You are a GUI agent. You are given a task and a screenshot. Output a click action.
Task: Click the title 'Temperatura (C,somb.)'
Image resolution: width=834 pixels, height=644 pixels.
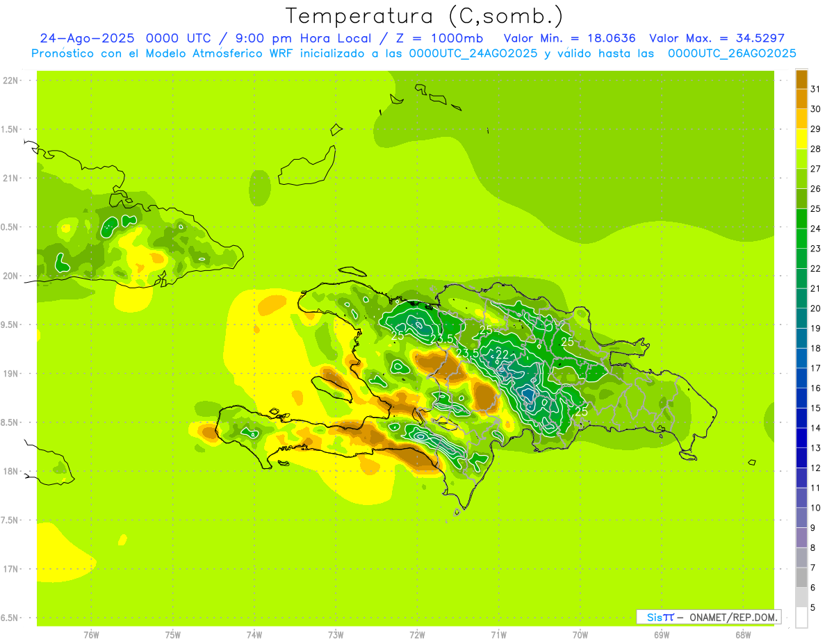pyautogui.click(x=425, y=17)
